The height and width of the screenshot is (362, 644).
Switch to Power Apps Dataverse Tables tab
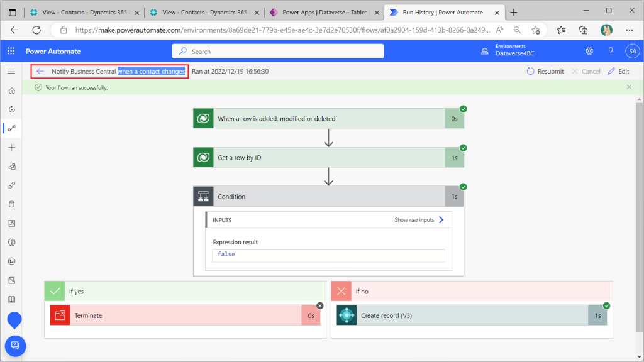coord(325,13)
